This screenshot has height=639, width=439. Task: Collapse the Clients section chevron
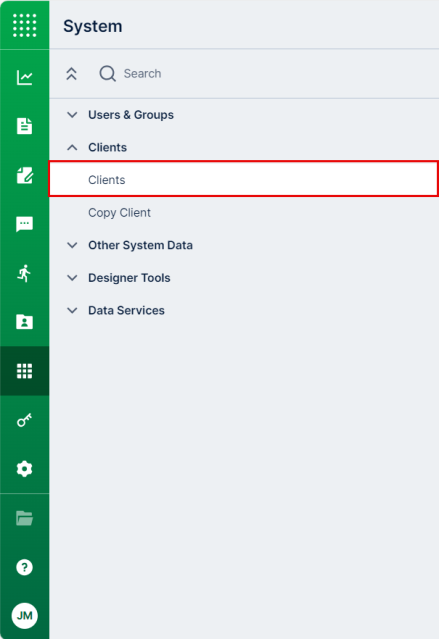click(72, 148)
